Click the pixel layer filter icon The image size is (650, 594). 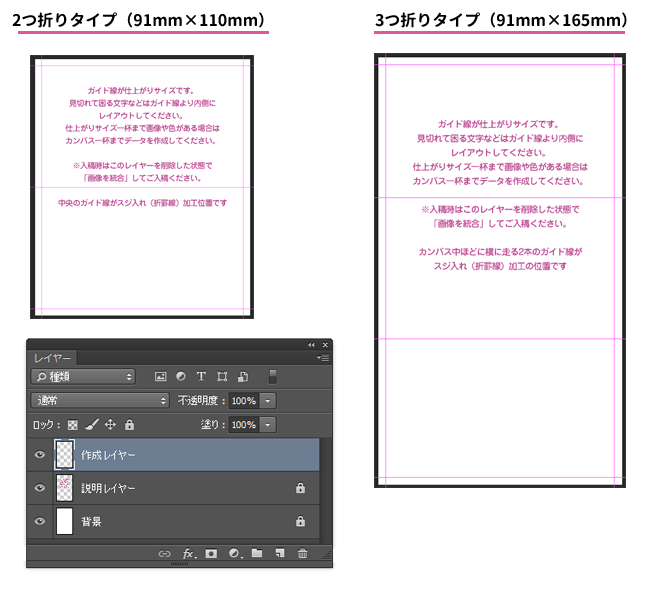(x=160, y=377)
